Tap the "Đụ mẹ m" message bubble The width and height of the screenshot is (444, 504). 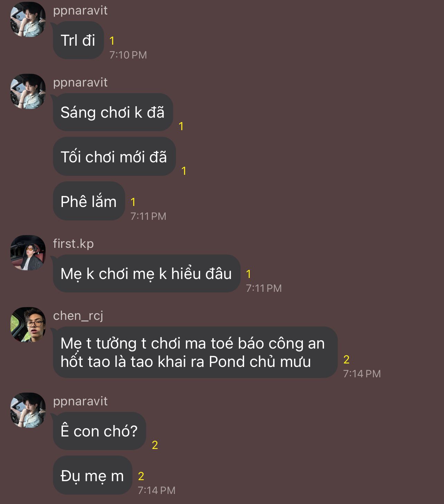[92, 476]
